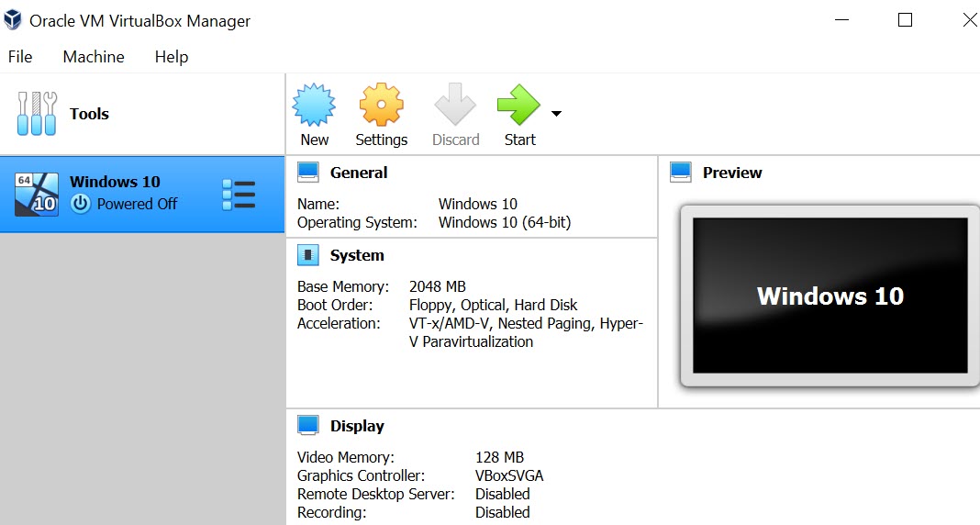The image size is (980, 525).
Task: Expand the Start button dropdown arrow
Action: (556, 114)
